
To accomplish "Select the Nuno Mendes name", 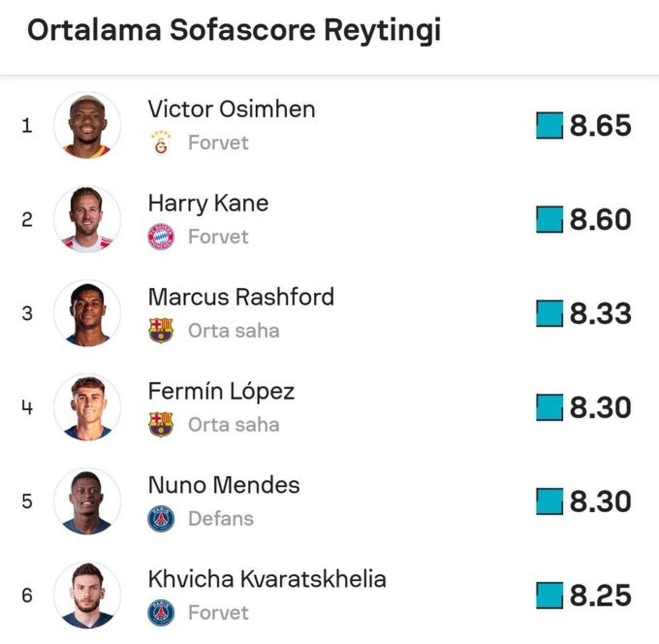I will tap(224, 485).
